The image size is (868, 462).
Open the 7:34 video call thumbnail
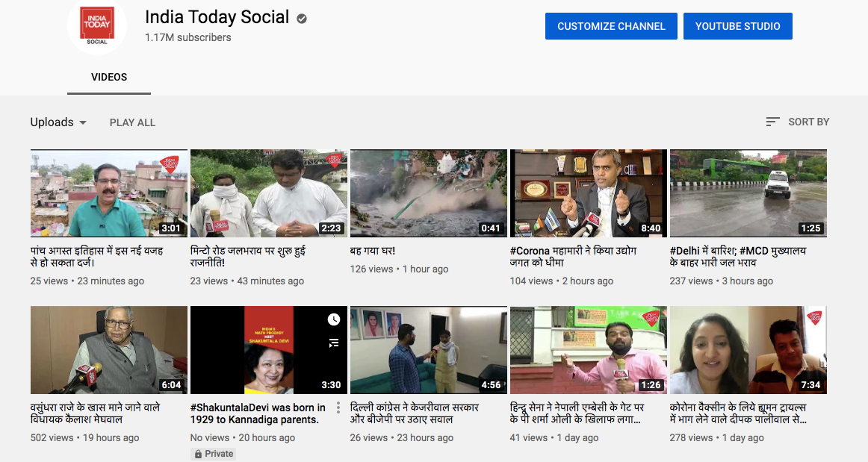point(748,350)
